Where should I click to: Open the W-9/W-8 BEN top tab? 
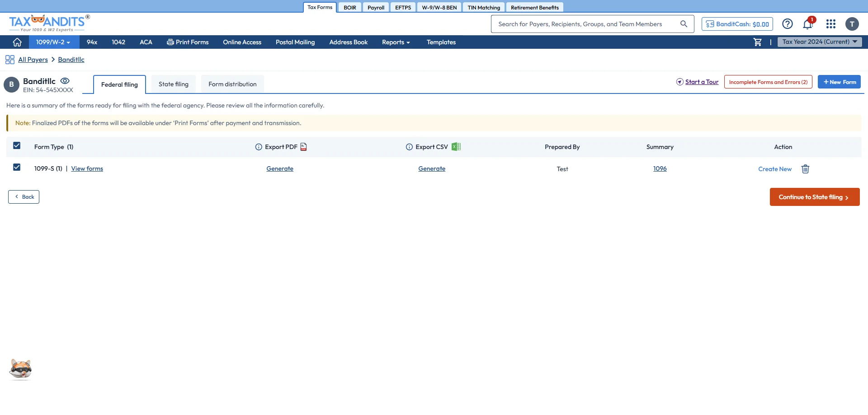tap(439, 8)
